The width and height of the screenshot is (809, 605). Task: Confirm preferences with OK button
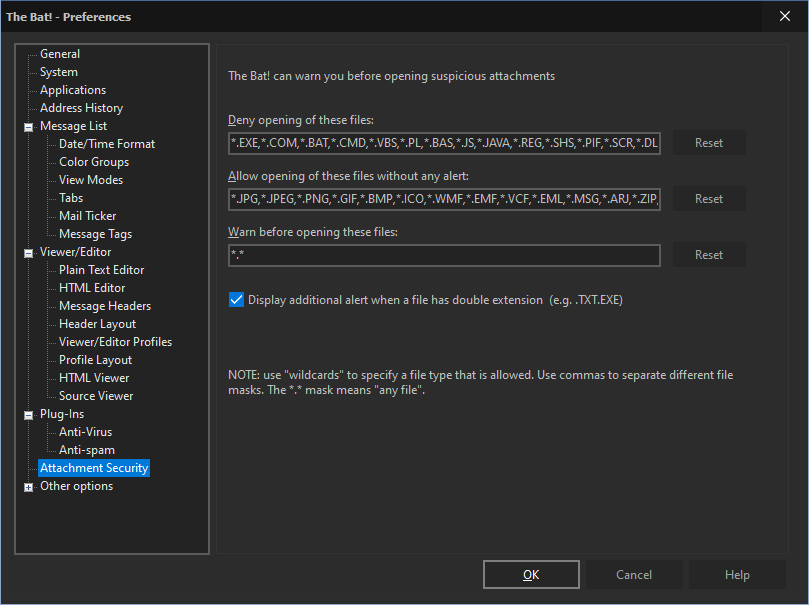click(x=531, y=575)
